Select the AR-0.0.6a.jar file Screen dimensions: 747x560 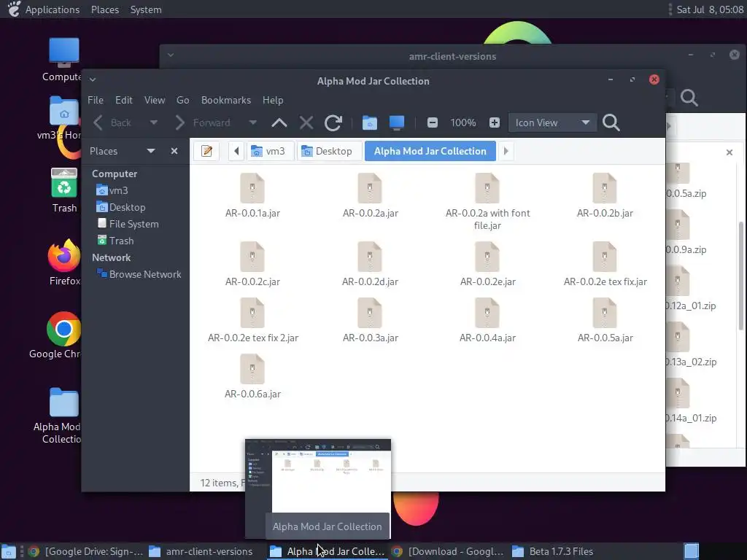tap(252, 377)
